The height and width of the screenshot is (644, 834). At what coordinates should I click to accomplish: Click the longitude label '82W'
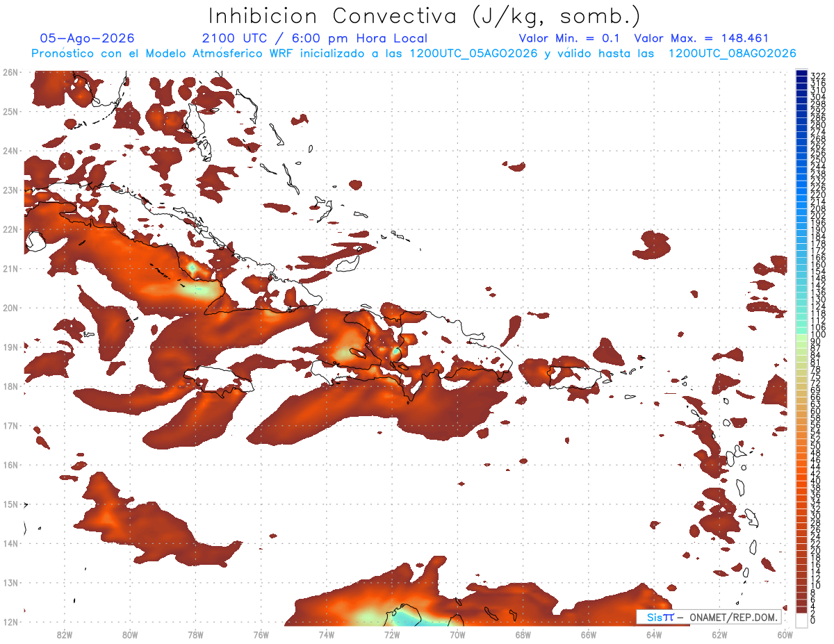pyautogui.click(x=64, y=635)
